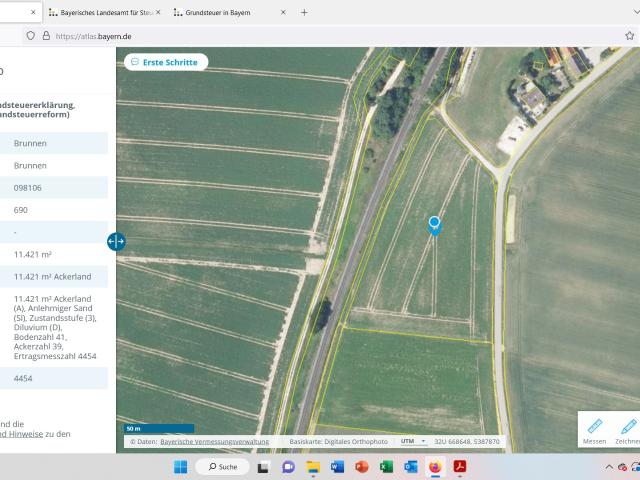Close the Bayerisches Landesamt für Steuern tab

(158, 13)
